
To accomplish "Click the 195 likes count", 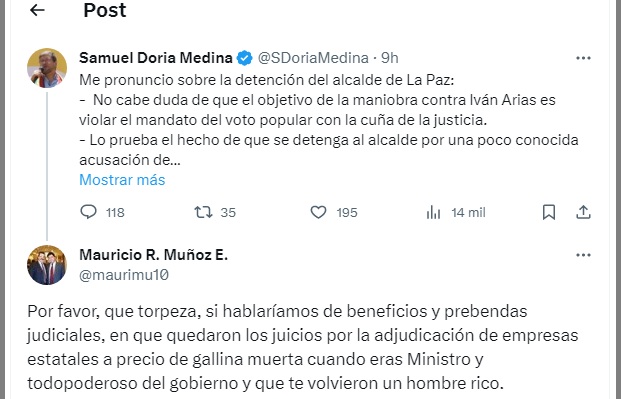I will point(347,213).
